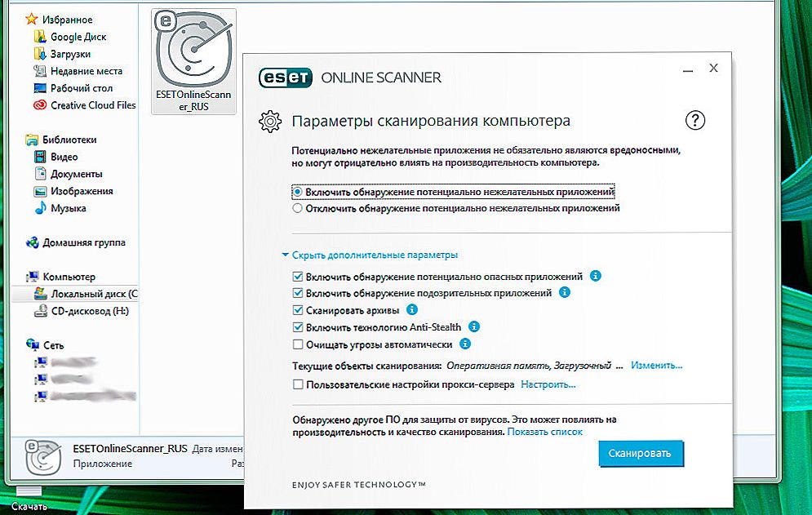
Task: Click info icon next to Очищать угрозы автоматически
Action: pyautogui.click(x=465, y=344)
